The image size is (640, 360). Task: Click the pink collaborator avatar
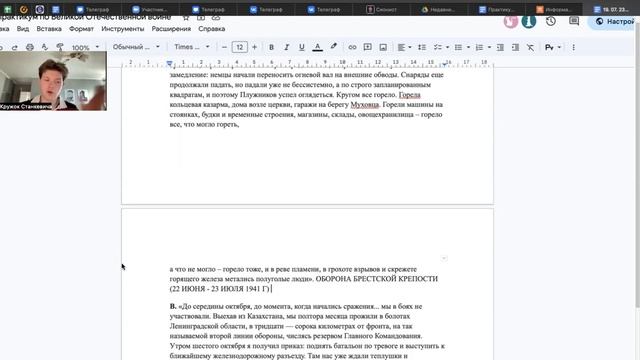point(510,21)
